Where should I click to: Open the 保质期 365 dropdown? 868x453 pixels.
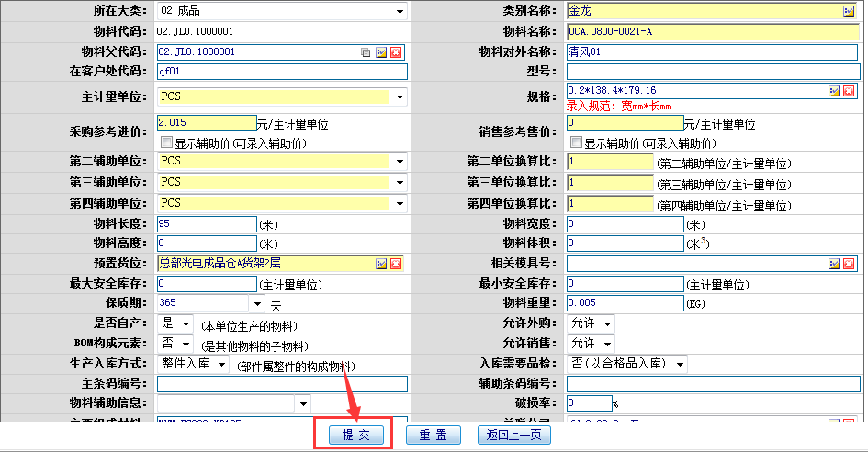coord(256,303)
